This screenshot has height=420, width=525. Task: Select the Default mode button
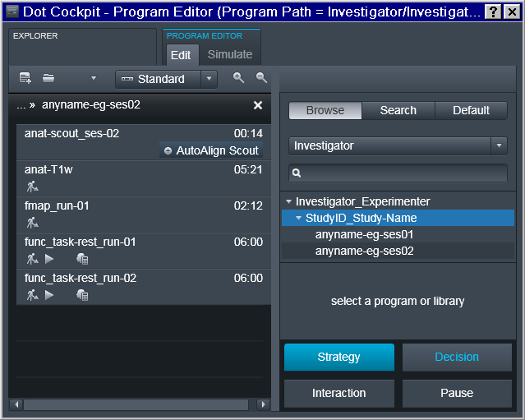[471, 110]
